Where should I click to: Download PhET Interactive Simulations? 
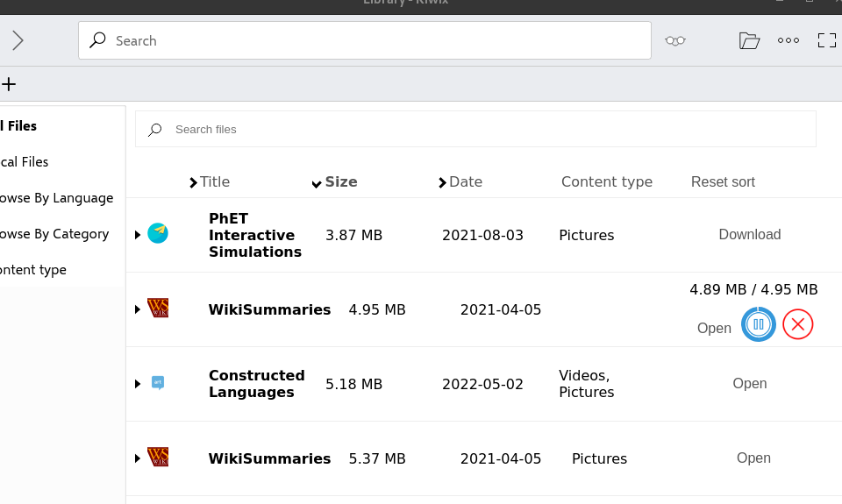749,235
